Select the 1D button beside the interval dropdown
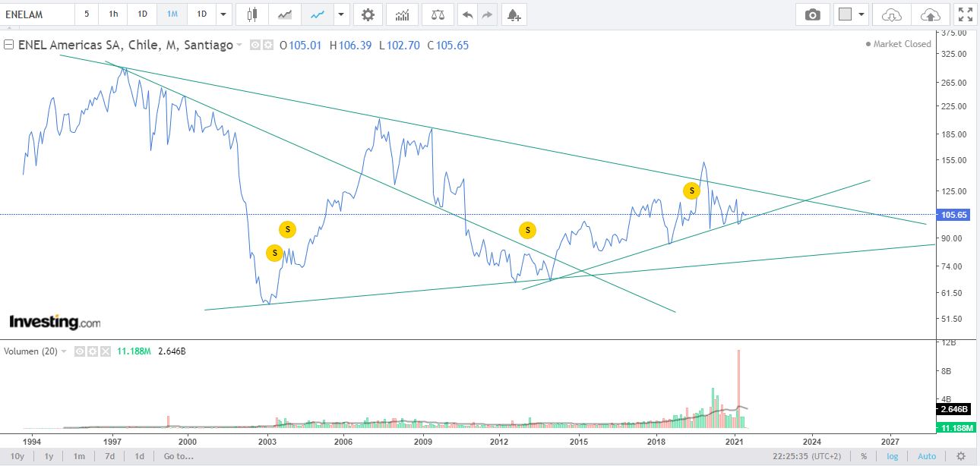The image size is (980, 466). (x=201, y=14)
